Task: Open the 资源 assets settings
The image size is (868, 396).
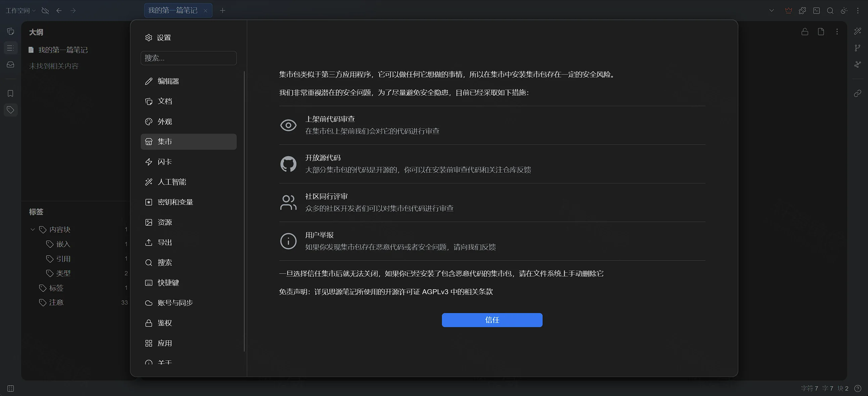Action: (188, 222)
